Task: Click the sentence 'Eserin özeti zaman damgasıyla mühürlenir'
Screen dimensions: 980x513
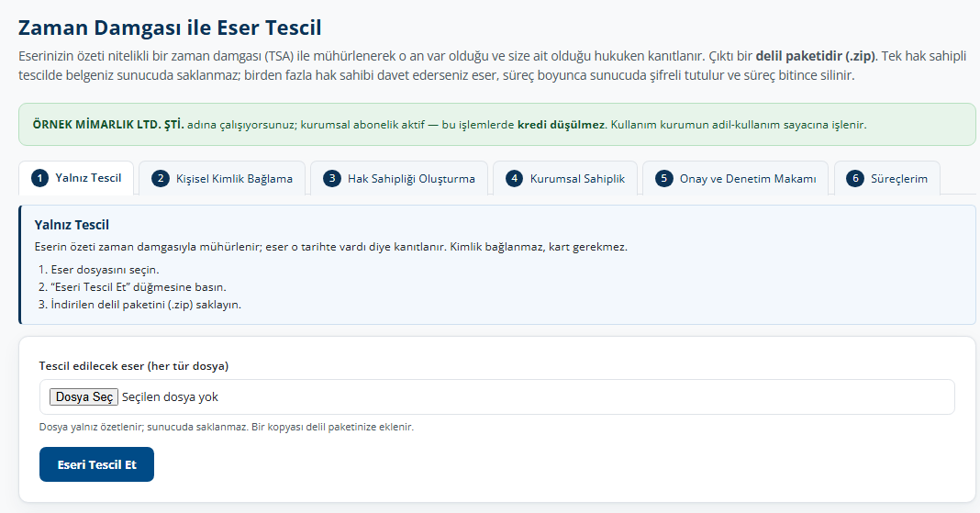Action: click(147, 247)
